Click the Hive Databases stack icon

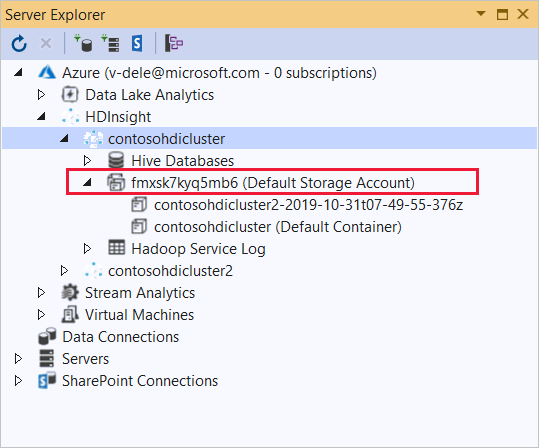(116, 161)
